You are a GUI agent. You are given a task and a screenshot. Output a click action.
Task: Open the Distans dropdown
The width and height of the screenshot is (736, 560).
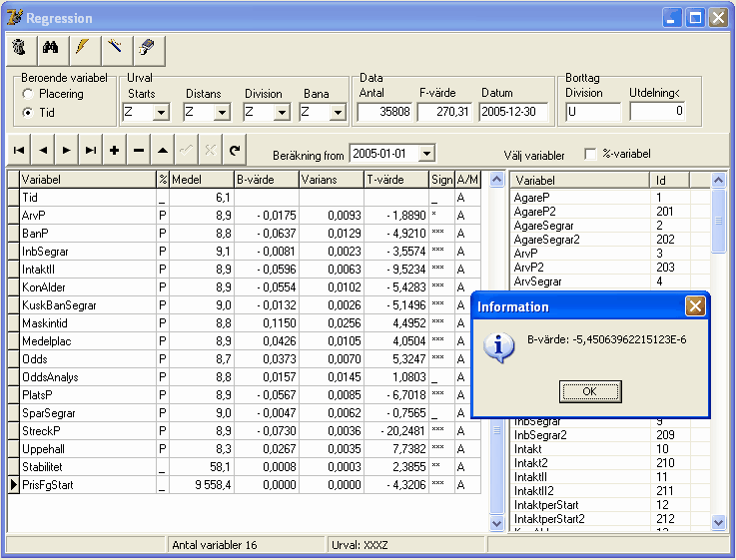coord(222,112)
